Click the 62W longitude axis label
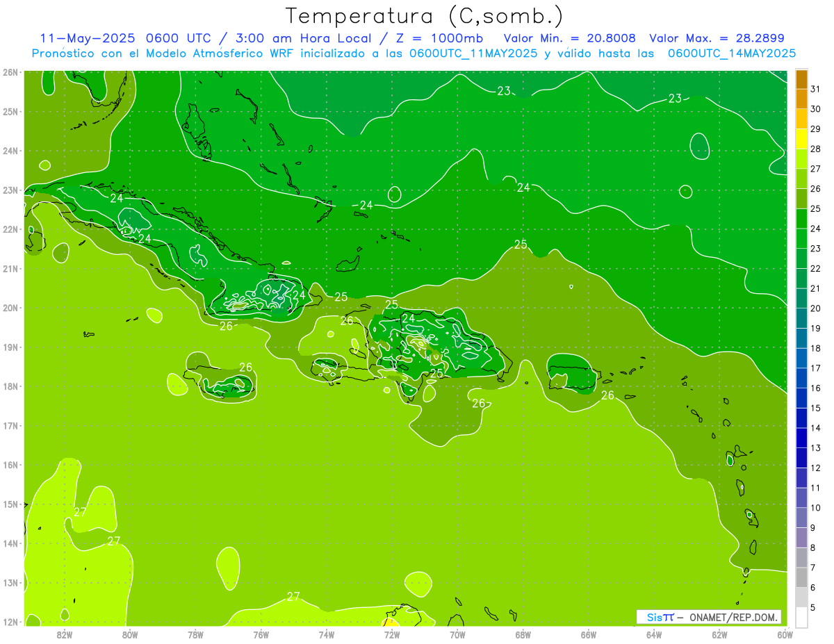This screenshot has height=644, width=834. [x=719, y=634]
